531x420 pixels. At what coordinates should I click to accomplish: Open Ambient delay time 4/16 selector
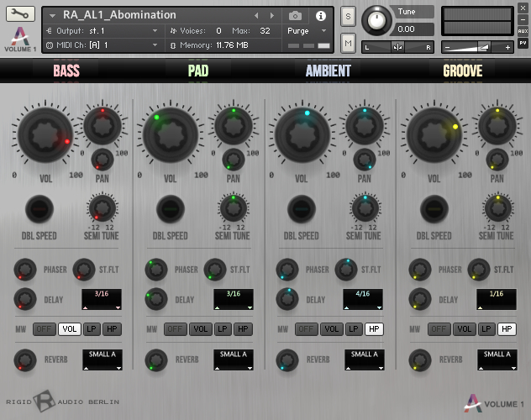pyautogui.click(x=363, y=299)
